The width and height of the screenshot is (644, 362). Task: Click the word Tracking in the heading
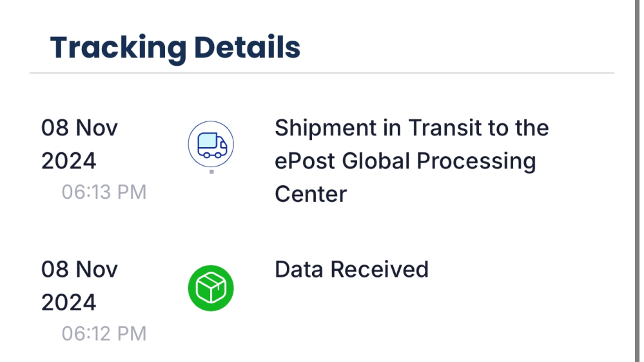118,49
